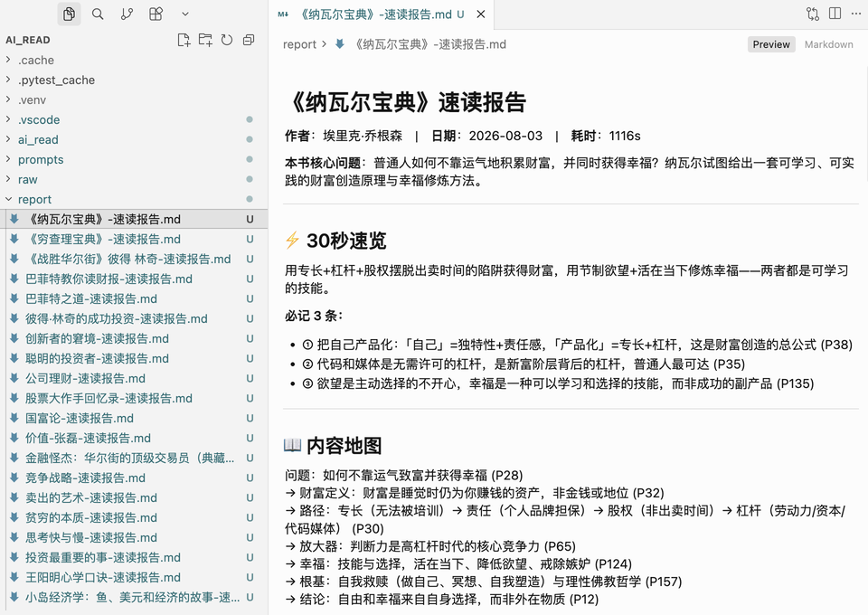Open 创新者的窘境-速读报告.md file
The width and height of the screenshot is (868, 615).
point(134,339)
